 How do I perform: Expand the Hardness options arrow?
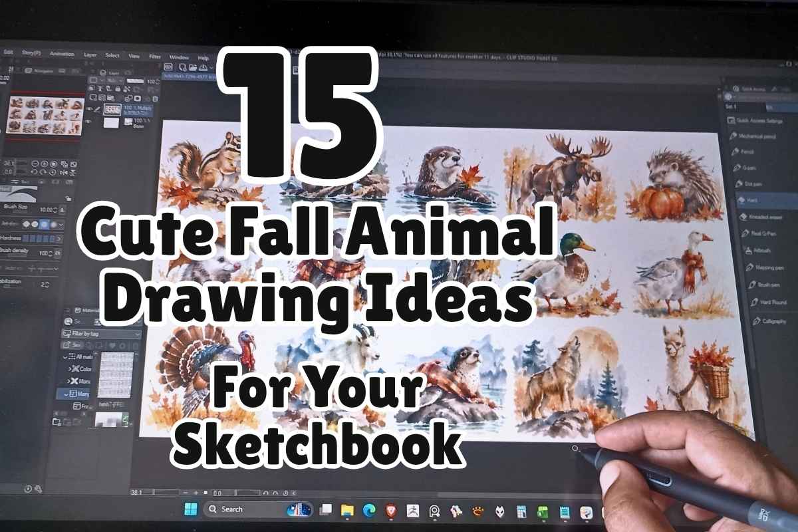[x=61, y=240]
